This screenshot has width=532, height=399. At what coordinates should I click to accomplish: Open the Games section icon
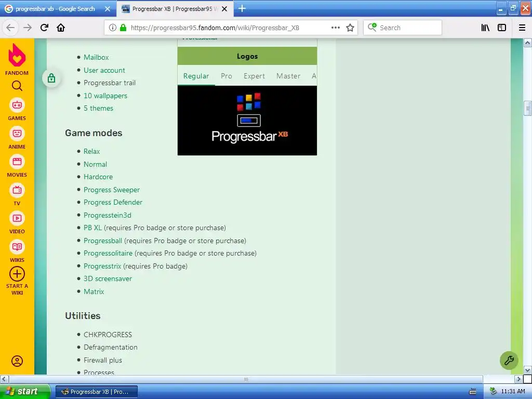pos(17,105)
